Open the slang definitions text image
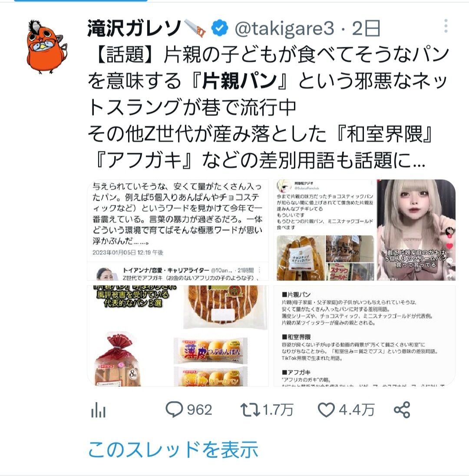This screenshot has width=469, height=476. (x=364, y=336)
